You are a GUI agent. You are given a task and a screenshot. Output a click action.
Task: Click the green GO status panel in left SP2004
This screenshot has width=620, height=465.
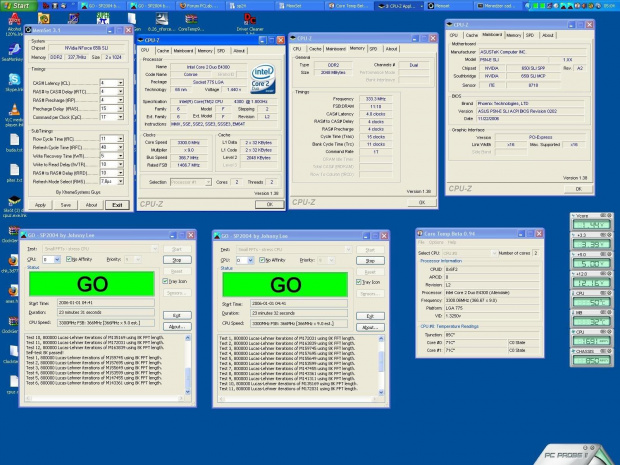92,284
